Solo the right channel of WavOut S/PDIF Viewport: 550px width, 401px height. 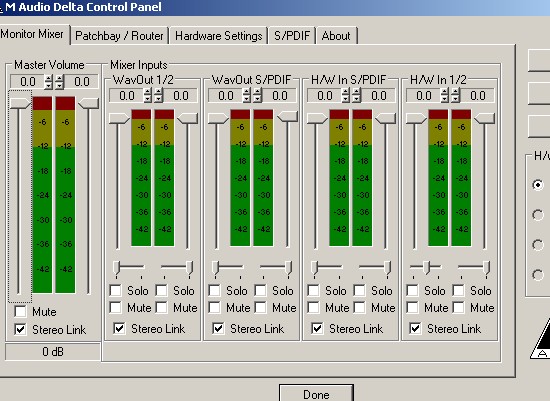coord(260,290)
